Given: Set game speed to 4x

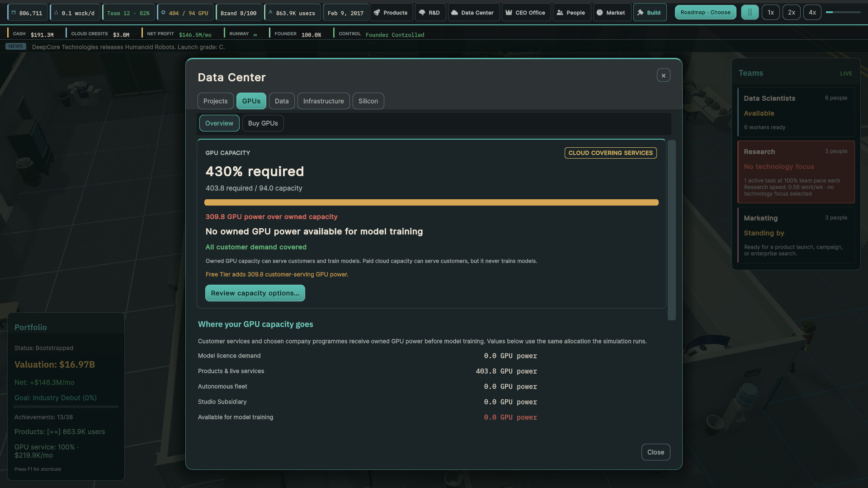Looking at the screenshot, I should point(812,12).
